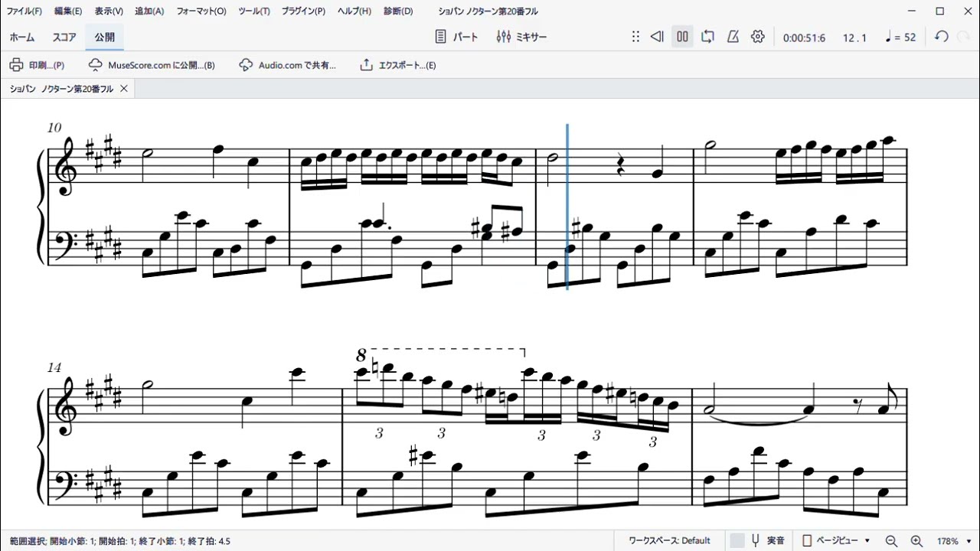The image size is (980, 551).
Task: Grab the playback toolbar drag handle
Action: pos(635,37)
